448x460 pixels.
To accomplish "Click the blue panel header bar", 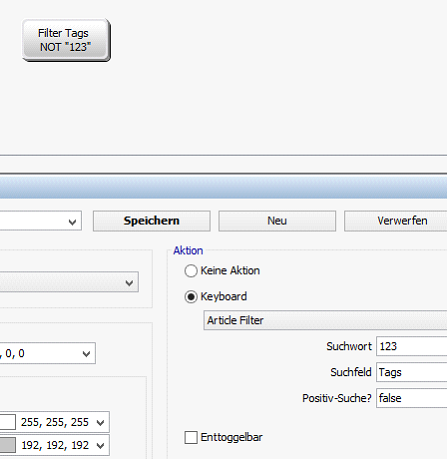I will 223,187.
